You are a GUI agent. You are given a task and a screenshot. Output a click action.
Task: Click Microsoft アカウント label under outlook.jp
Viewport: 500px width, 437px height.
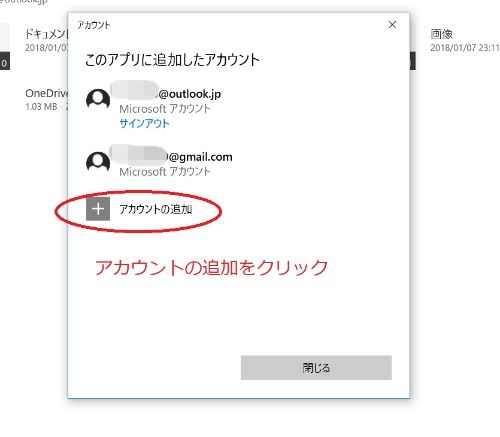[x=165, y=109]
